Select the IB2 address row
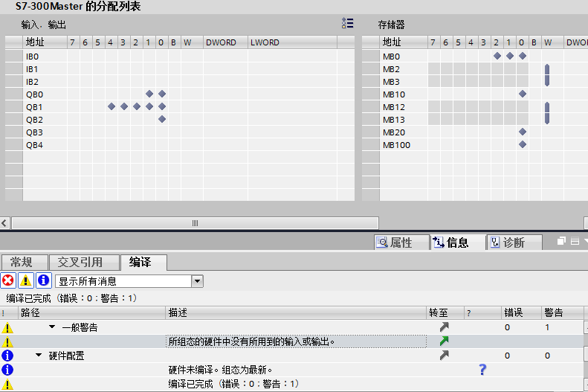The image size is (588, 392). coord(180,82)
